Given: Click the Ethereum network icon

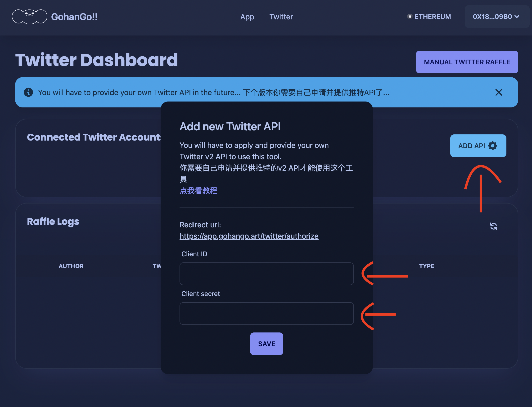Looking at the screenshot, I should (410, 17).
